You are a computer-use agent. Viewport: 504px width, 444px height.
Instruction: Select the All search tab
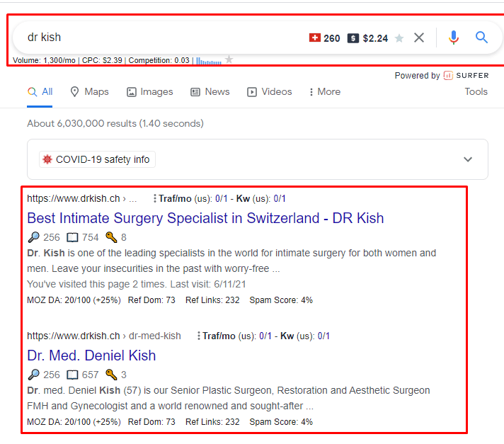click(40, 92)
